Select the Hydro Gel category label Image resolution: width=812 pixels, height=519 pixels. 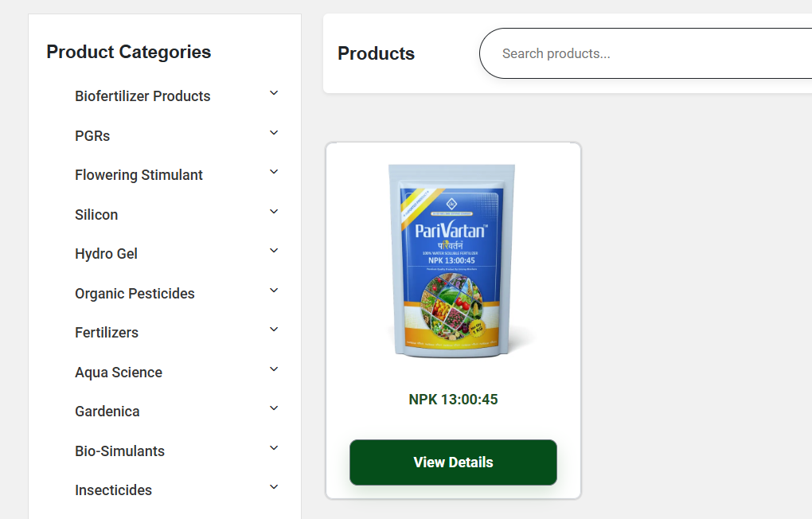click(x=106, y=254)
